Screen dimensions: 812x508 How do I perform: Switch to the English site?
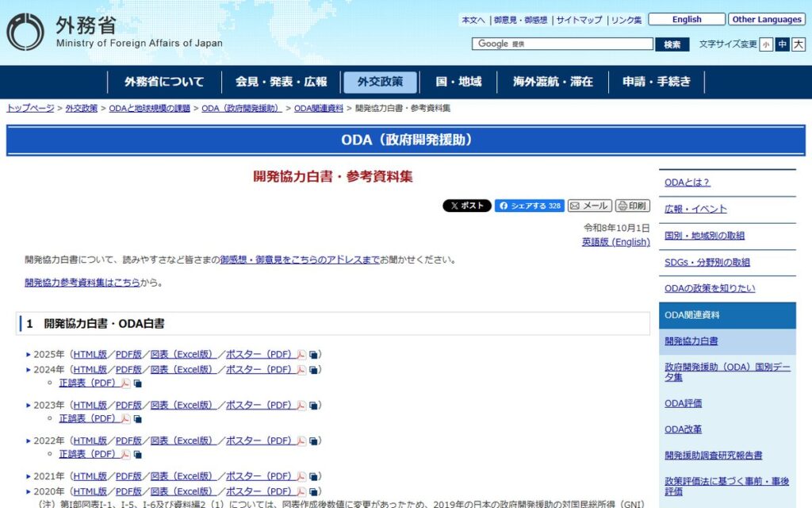(x=687, y=19)
